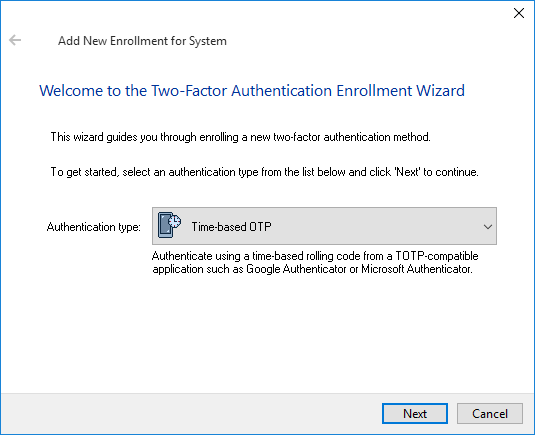
Task: Click the 'This wizard guides you through' sentence
Action: (241, 137)
